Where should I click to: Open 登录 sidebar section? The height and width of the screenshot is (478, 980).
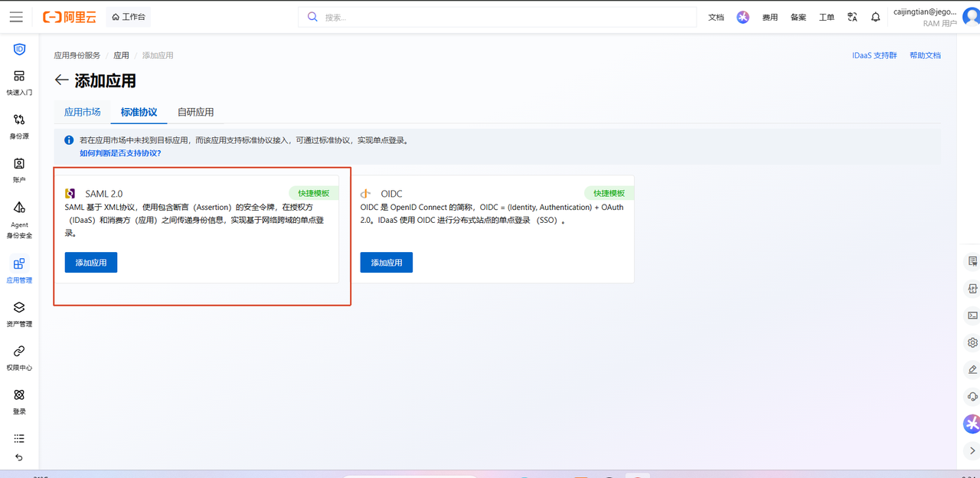[x=19, y=401]
